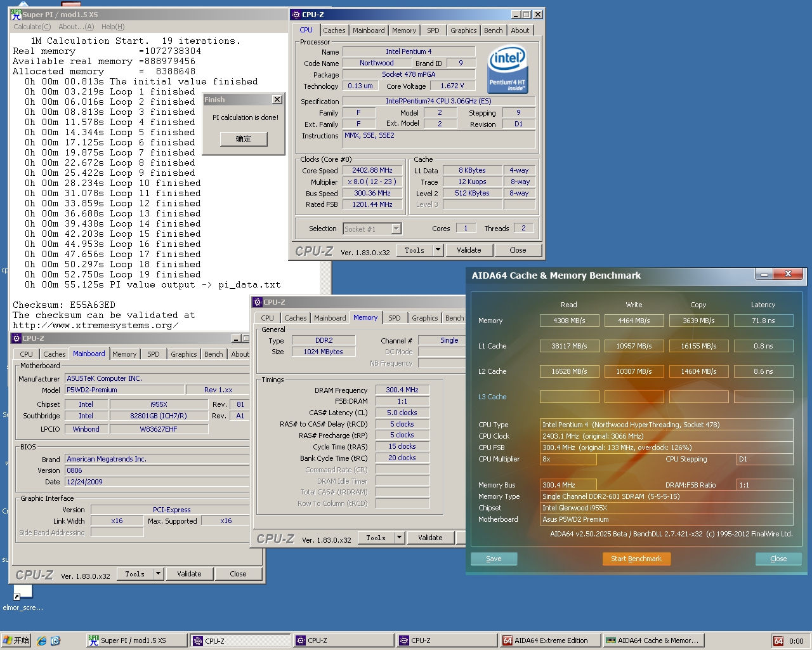This screenshot has width=812, height=650.
Task: Select Graphics tab in the CPU-Z Memory window
Action: pyautogui.click(x=425, y=318)
